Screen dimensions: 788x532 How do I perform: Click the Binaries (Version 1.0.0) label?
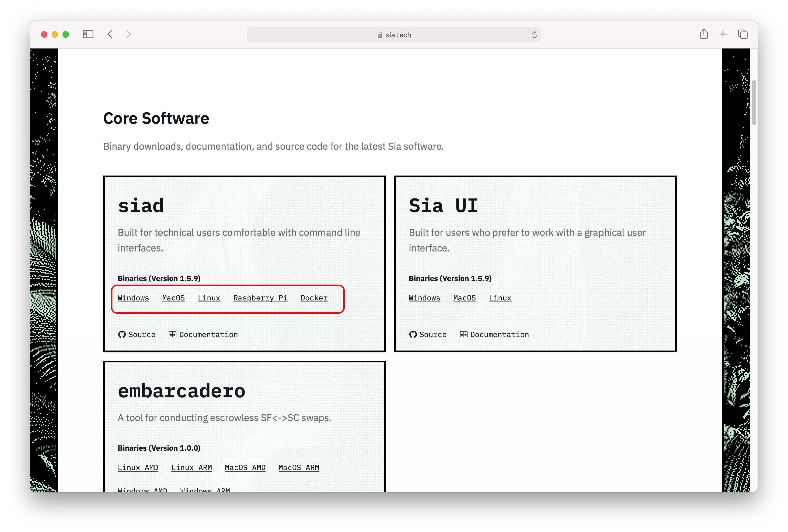[x=159, y=448]
